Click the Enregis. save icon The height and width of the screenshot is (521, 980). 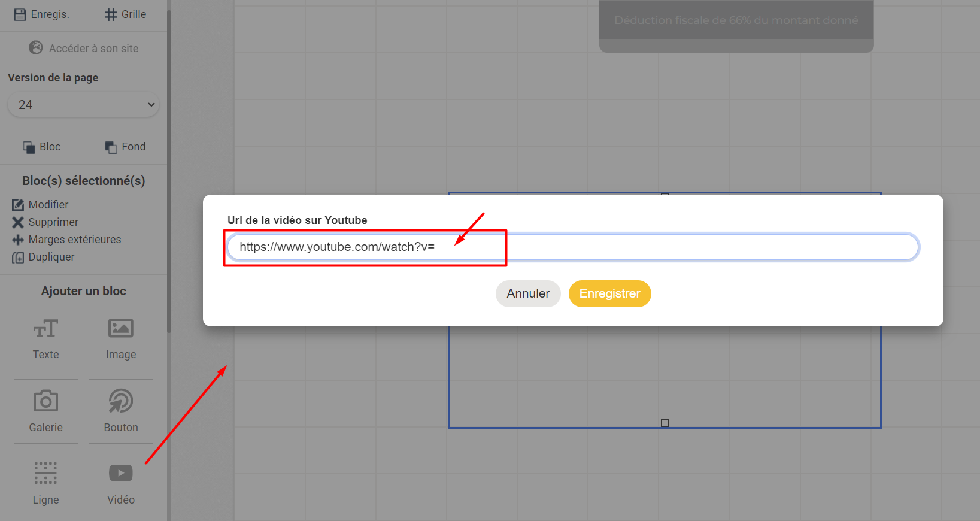tap(20, 14)
